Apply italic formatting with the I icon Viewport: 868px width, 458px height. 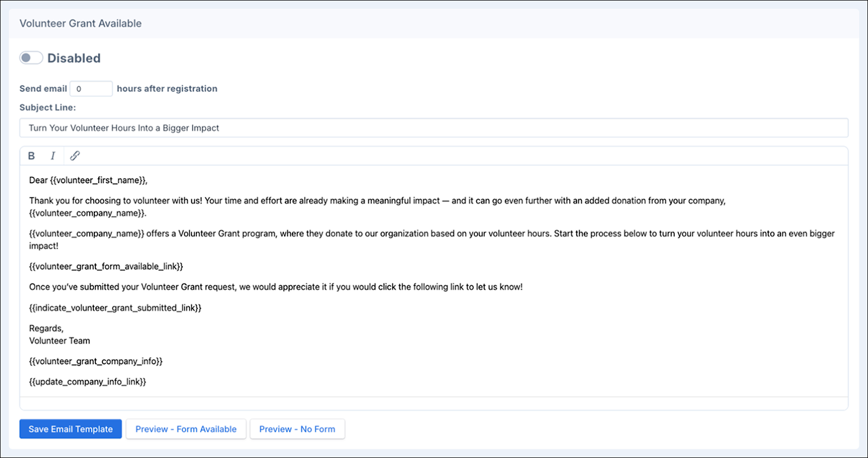click(53, 156)
